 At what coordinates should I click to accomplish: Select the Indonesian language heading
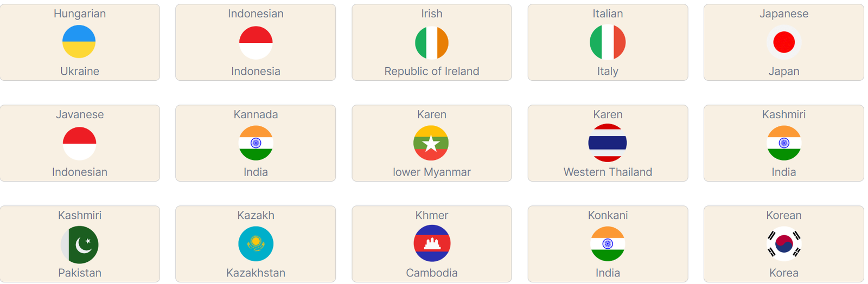[x=256, y=14]
